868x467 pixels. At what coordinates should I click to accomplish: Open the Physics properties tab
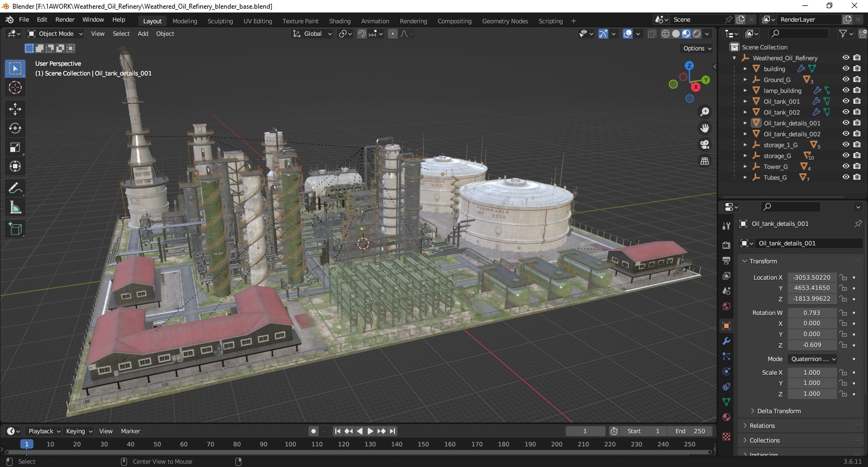tap(726, 371)
